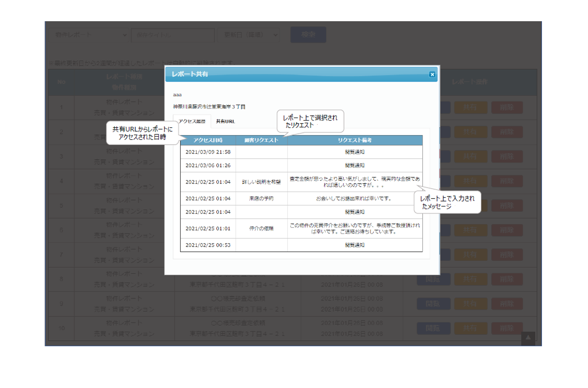The width and height of the screenshot is (588, 388).
Task: Click the 来店の予約 request cell
Action: [x=261, y=199]
